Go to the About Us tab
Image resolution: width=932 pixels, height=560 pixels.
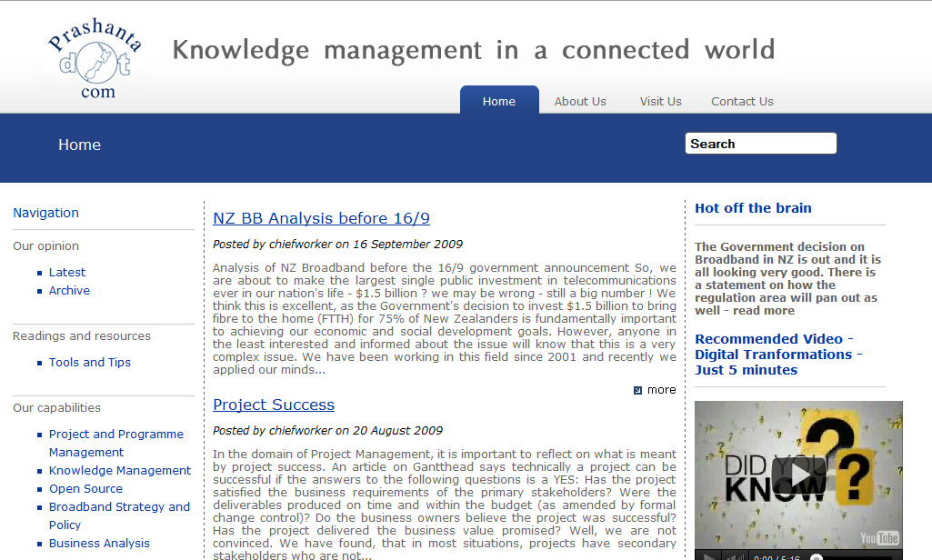coord(580,101)
